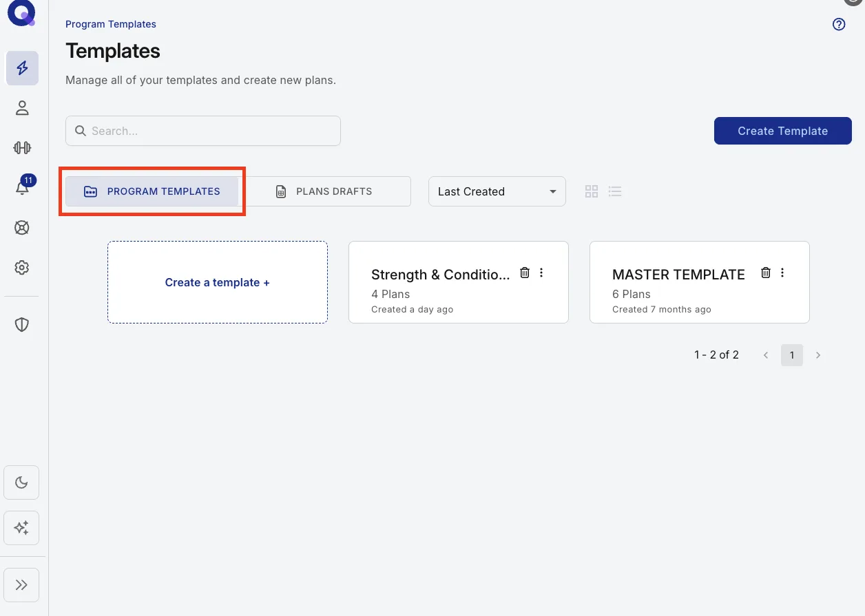Select the dumbbell exercises sidebar icon

[x=22, y=147]
